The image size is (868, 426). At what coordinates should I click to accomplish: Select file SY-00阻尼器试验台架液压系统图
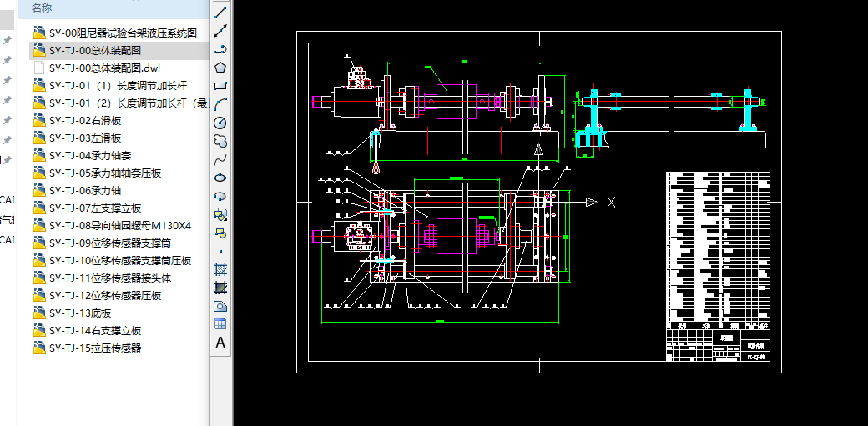[x=115, y=33]
